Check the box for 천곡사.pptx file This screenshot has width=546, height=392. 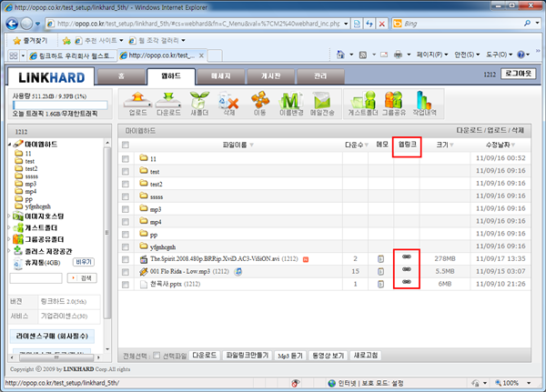(126, 285)
